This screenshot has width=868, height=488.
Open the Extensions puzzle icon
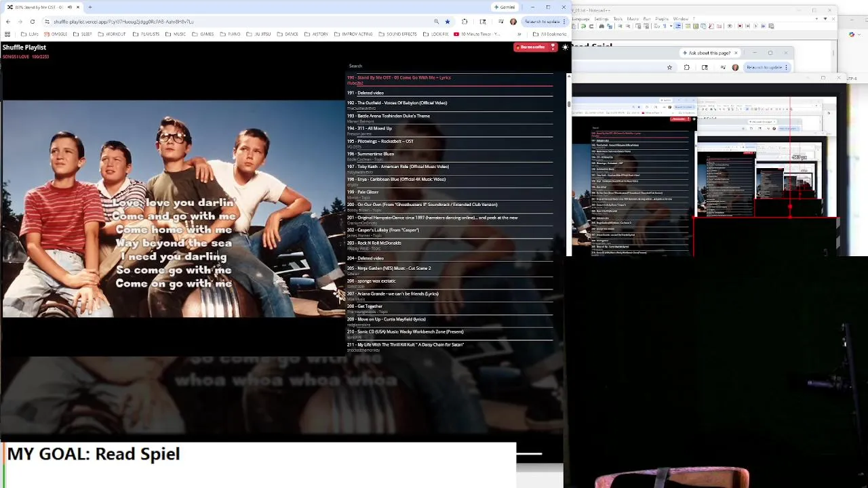coord(465,22)
